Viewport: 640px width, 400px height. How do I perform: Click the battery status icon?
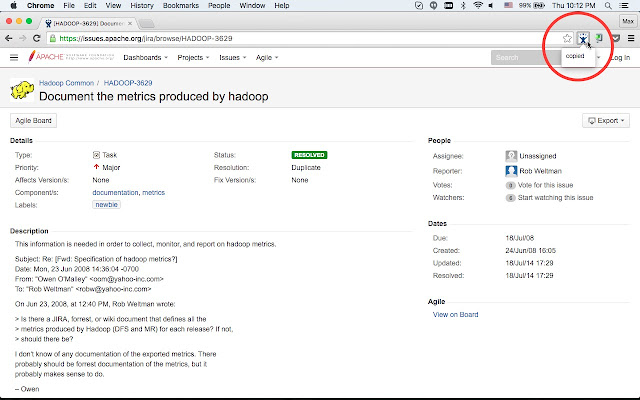tap(539, 5)
